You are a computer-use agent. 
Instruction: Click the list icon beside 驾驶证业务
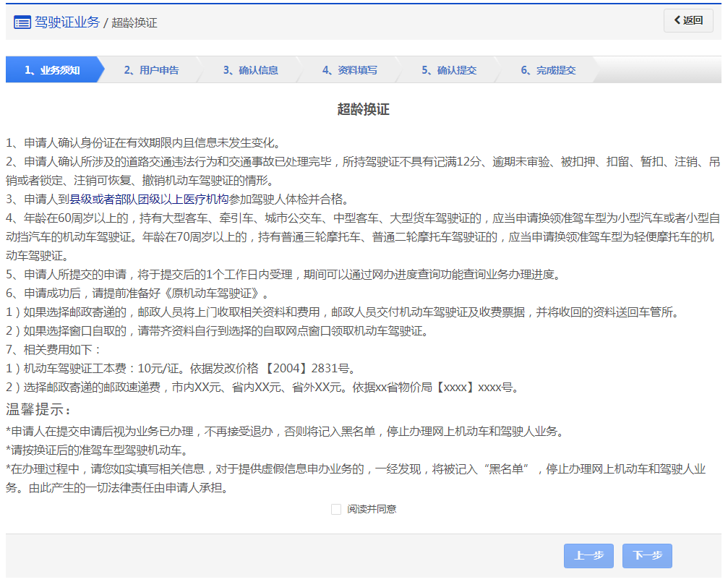pos(22,22)
